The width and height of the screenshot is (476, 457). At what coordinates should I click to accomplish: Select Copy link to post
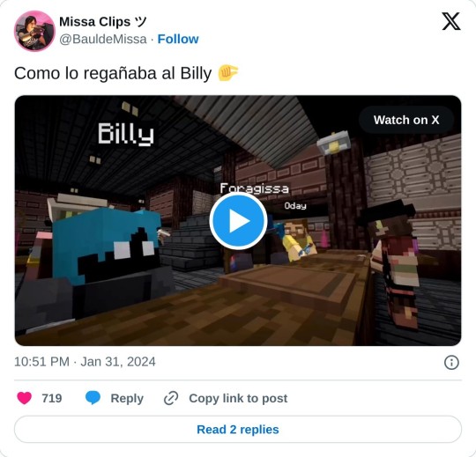click(238, 398)
